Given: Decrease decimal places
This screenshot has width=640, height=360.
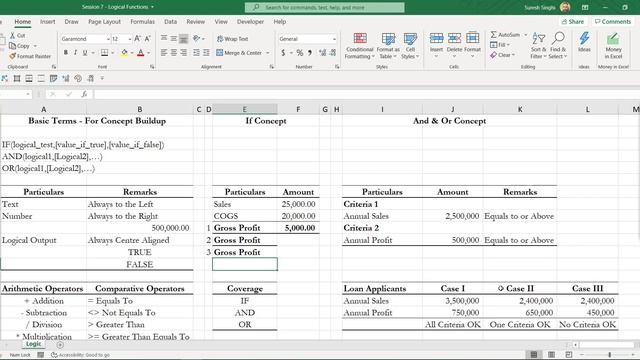Looking at the screenshot, I should [333, 53].
